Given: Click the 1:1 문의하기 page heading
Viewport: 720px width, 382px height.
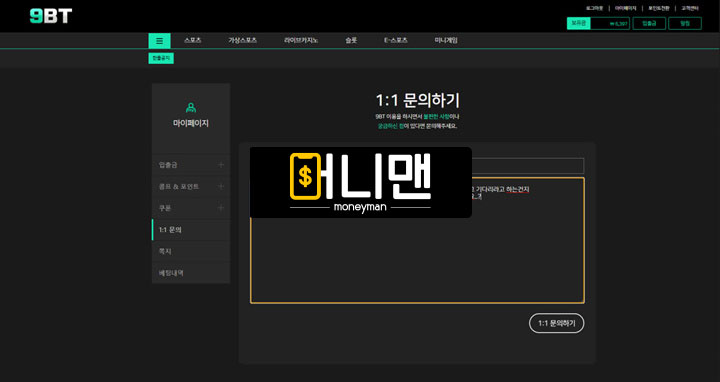Looking at the screenshot, I should (417, 100).
